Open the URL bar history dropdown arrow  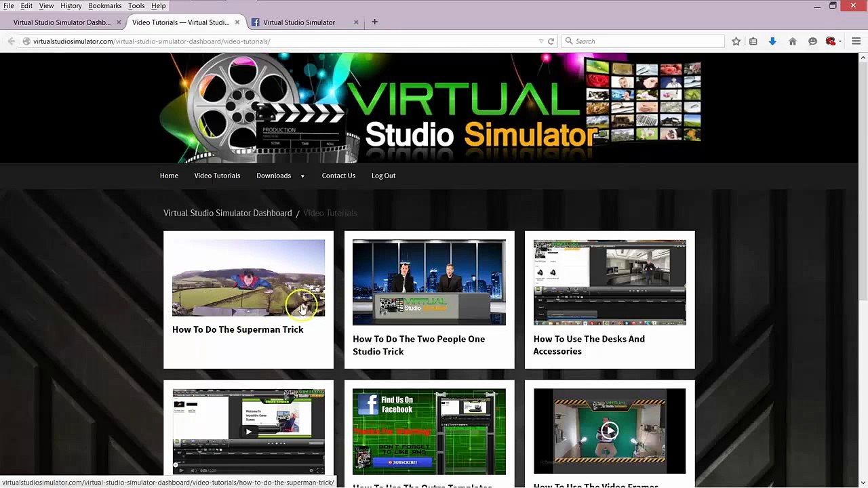point(541,41)
